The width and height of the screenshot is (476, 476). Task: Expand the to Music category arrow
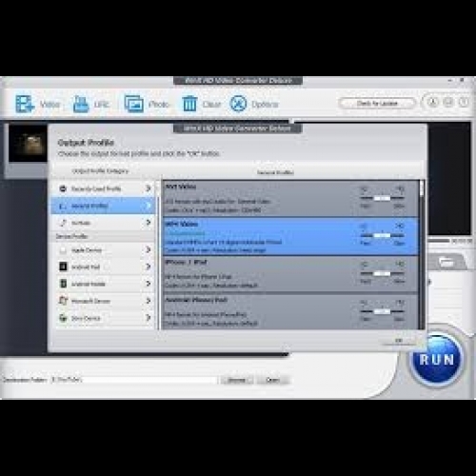tap(149, 223)
